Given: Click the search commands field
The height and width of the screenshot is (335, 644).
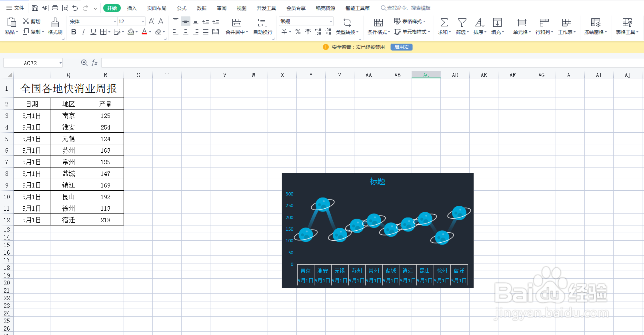Looking at the screenshot, I should tap(405, 8).
